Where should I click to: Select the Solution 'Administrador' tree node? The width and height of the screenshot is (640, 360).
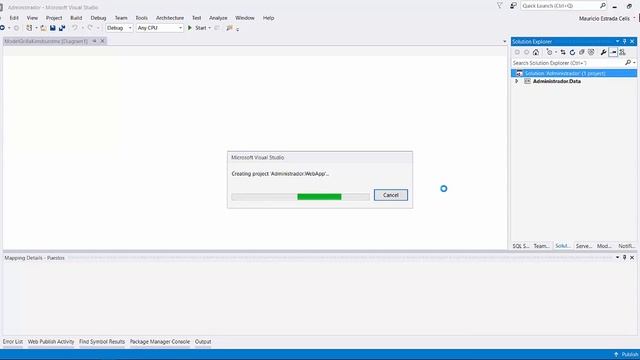574,73
